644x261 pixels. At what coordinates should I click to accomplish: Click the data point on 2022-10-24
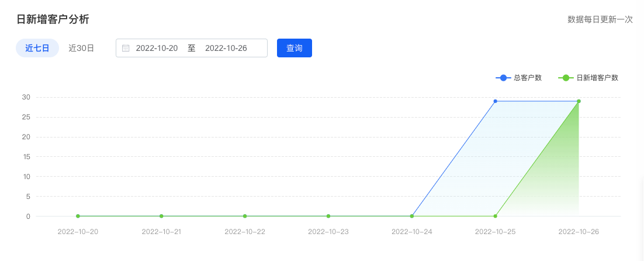pyautogui.click(x=412, y=216)
